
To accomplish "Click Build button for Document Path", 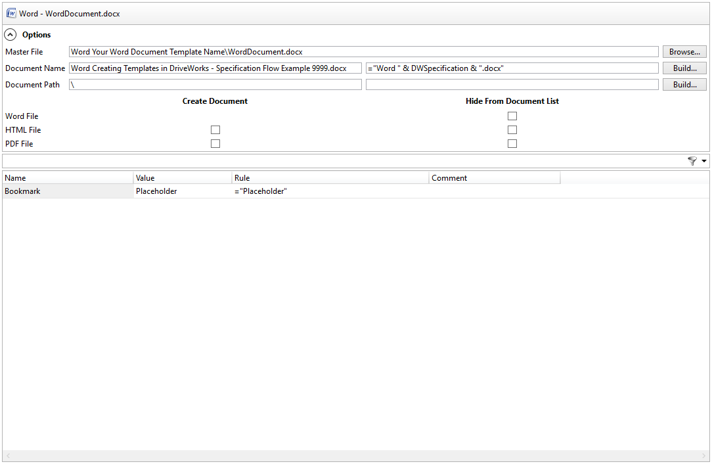I will tap(684, 85).
